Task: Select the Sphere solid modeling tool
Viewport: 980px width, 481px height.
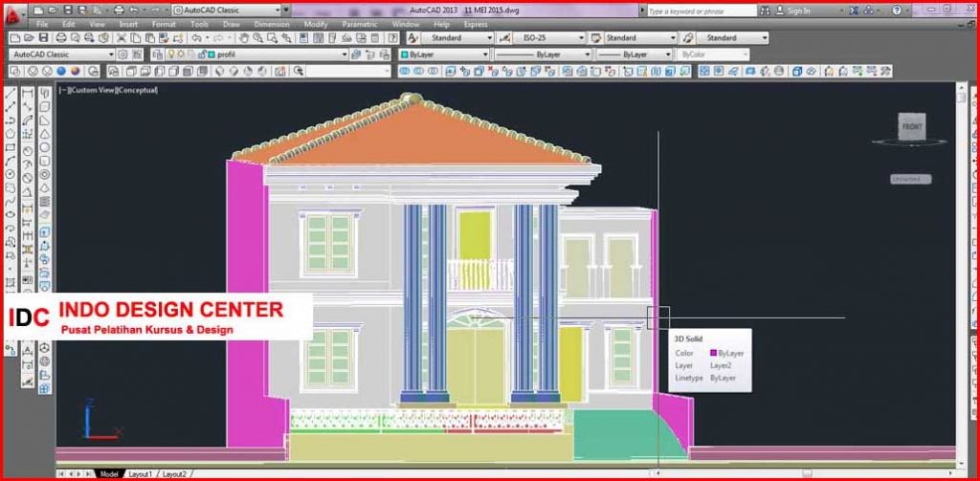Action: tap(45, 147)
